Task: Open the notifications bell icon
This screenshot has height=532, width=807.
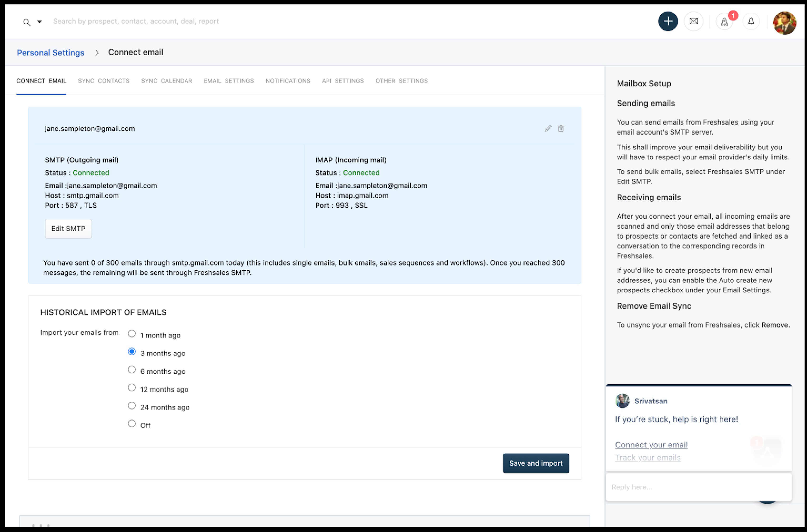Action: click(751, 21)
